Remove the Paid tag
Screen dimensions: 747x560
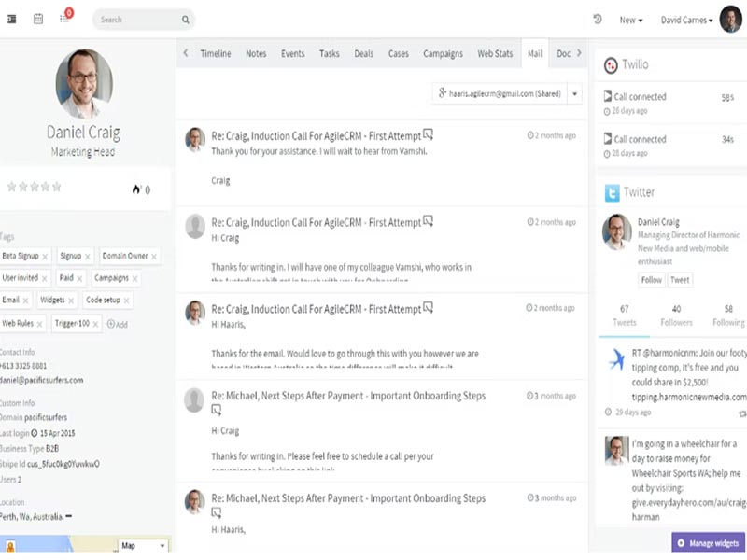[79, 277]
